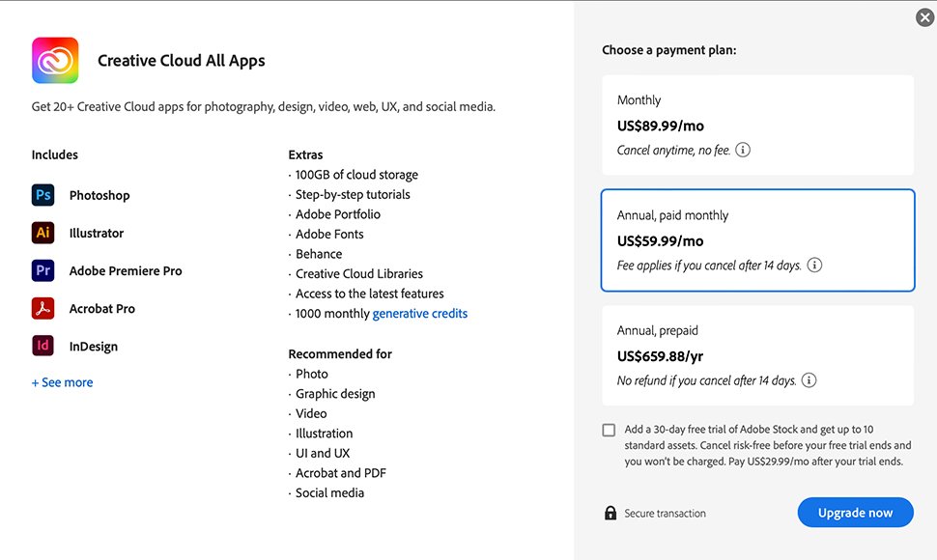This screenshot has height=560, width=937.
Task: Click the Adobe Premiere Pro app name
Action: 126,271
